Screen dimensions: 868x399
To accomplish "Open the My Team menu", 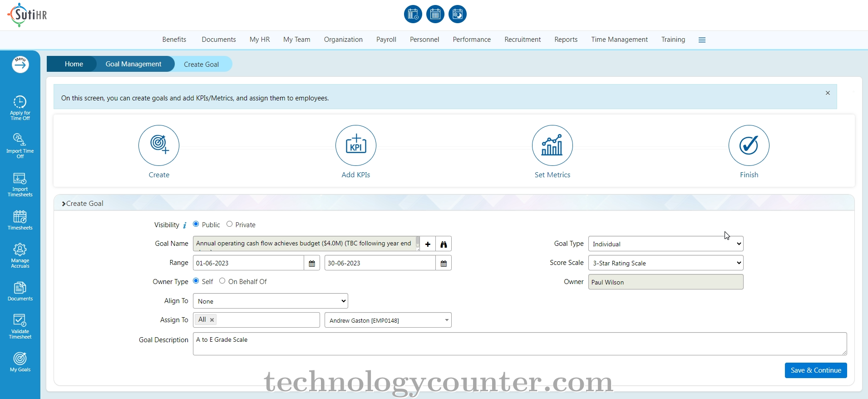I will coord(297,40).
